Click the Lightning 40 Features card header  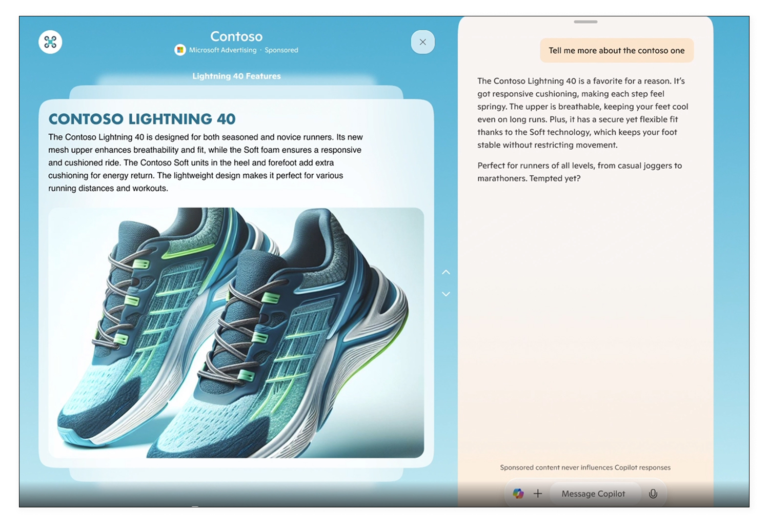[236, 76]
